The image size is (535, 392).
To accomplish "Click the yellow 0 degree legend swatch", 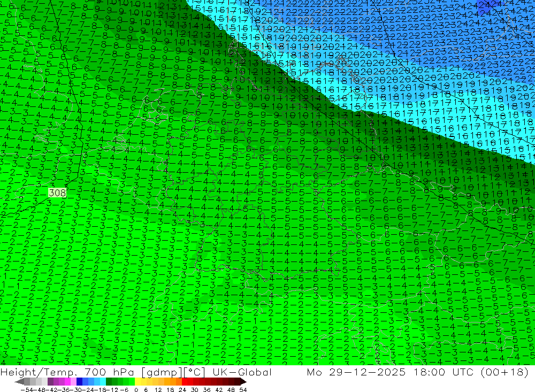I will click(x=137, y=382).
